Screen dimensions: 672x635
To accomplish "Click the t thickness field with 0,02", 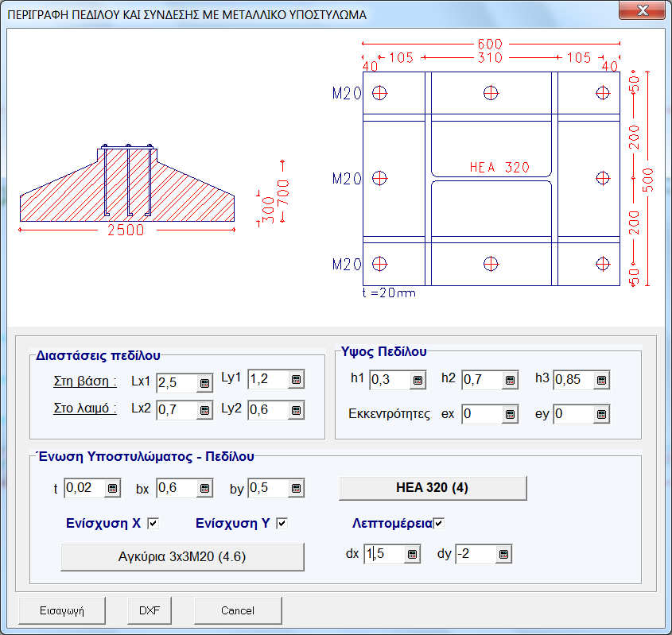I will [85, 489].
